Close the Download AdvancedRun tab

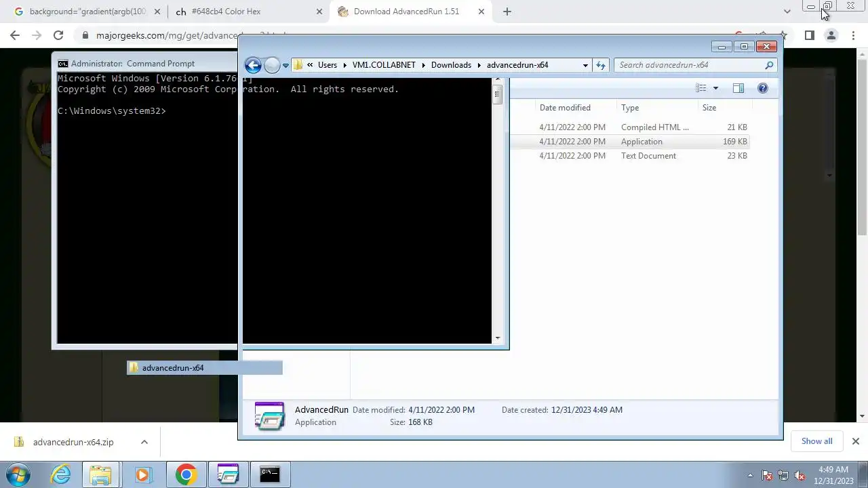(x=481, y=12)
